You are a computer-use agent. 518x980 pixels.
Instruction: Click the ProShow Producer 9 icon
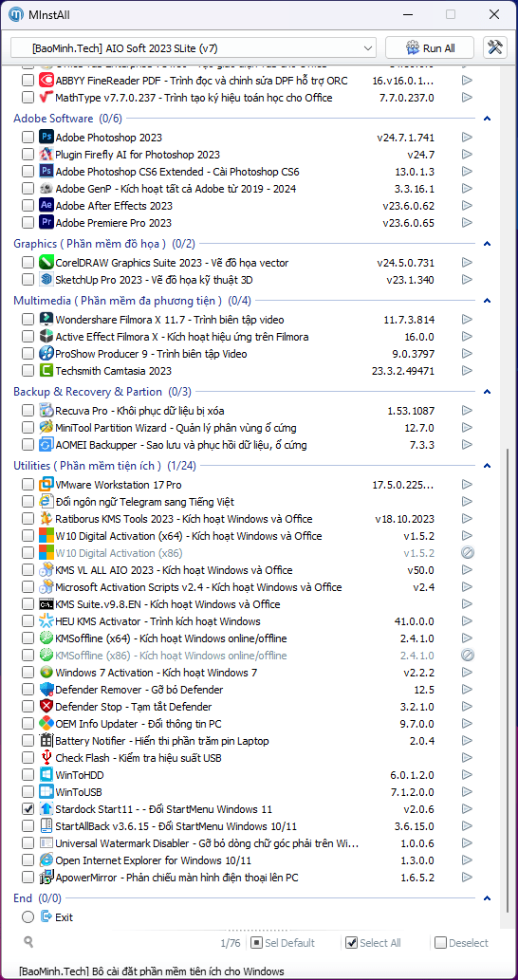pos(46,353)
